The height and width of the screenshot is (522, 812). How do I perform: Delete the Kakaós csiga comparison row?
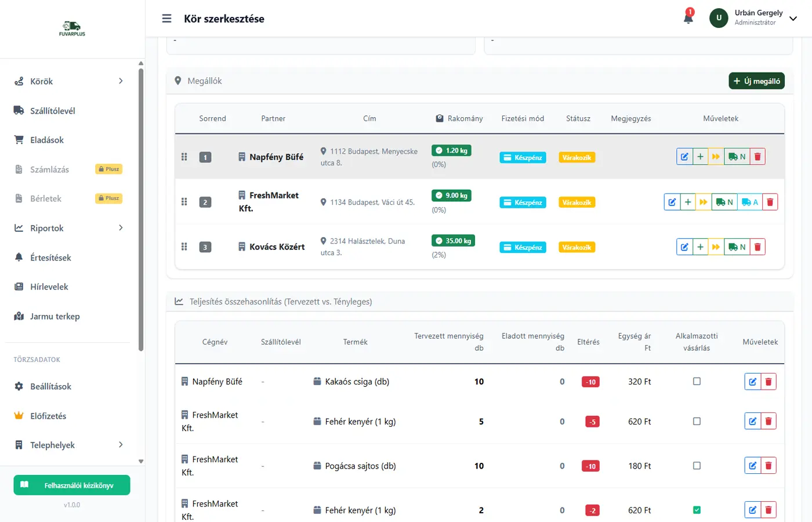click(x=768, y=382)
